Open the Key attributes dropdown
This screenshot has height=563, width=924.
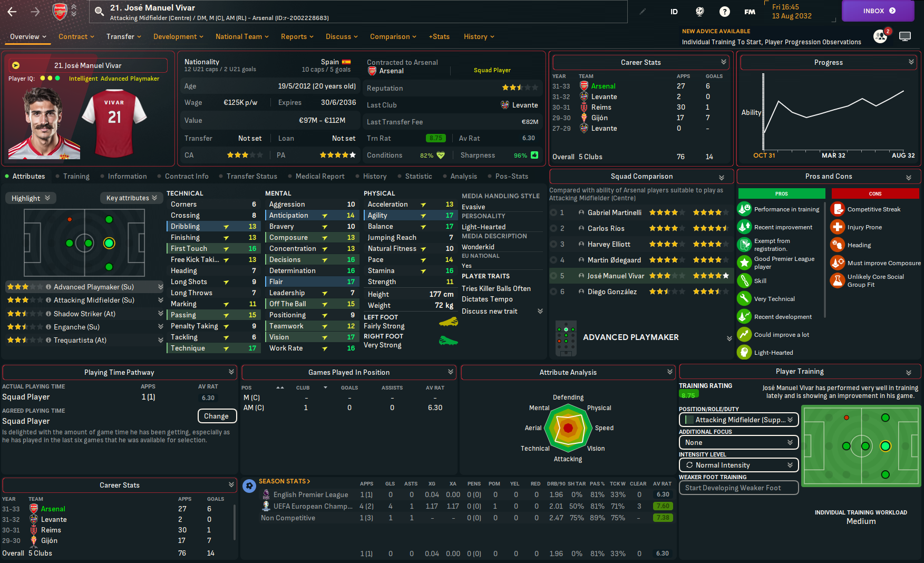pos(131,198)
